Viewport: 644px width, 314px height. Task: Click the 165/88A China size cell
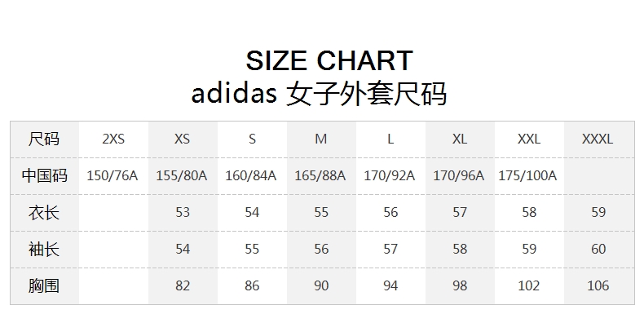click(320, 176)
